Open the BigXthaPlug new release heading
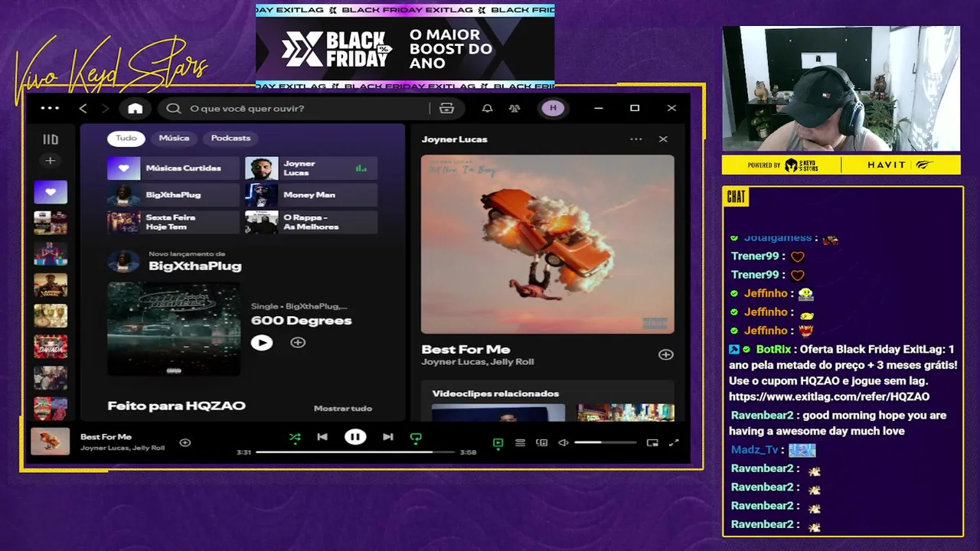 click(x=194, y=266)
